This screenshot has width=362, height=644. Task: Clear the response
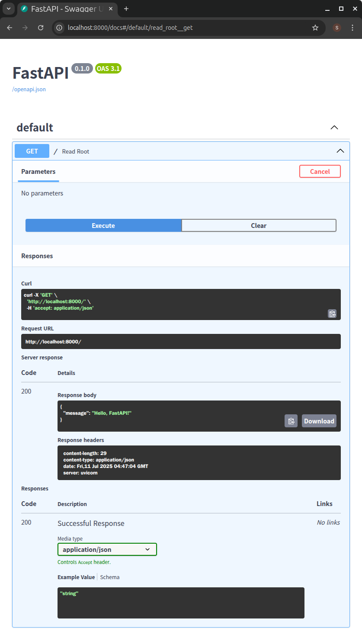click(259, 225)
